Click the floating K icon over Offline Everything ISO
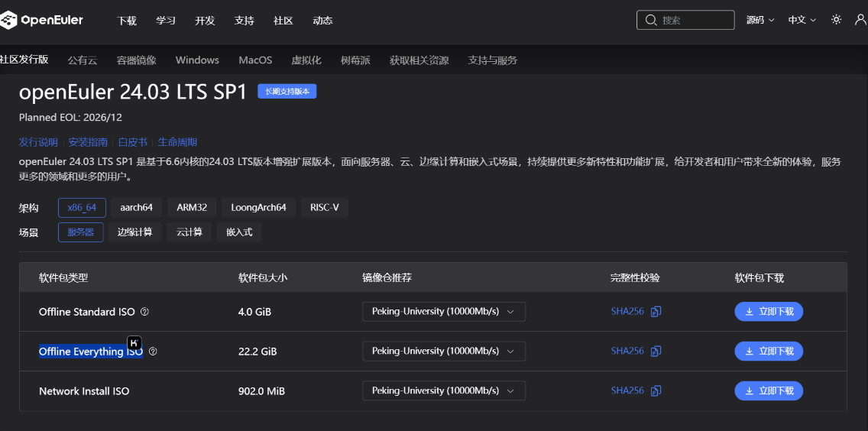Image resolution: width=868 pixels, height=431 pixels. click(x=134, y=342)
